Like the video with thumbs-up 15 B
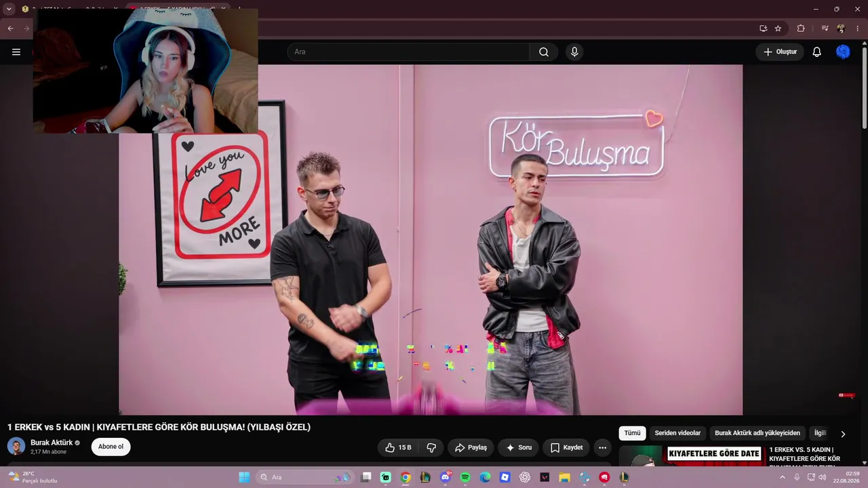868x488 pixels. pyautogui.click(x=398, y=447)
